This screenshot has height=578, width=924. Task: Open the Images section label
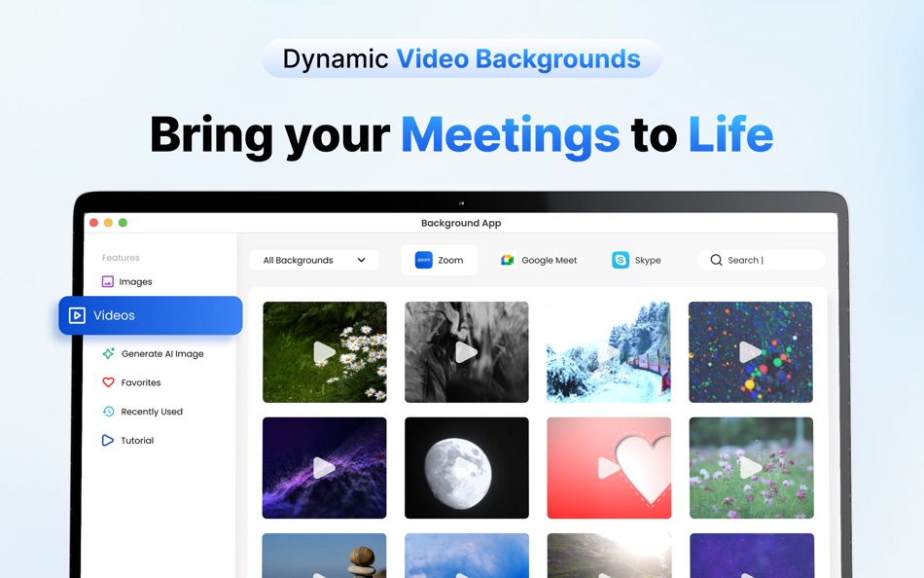click(x=135, y=282)
